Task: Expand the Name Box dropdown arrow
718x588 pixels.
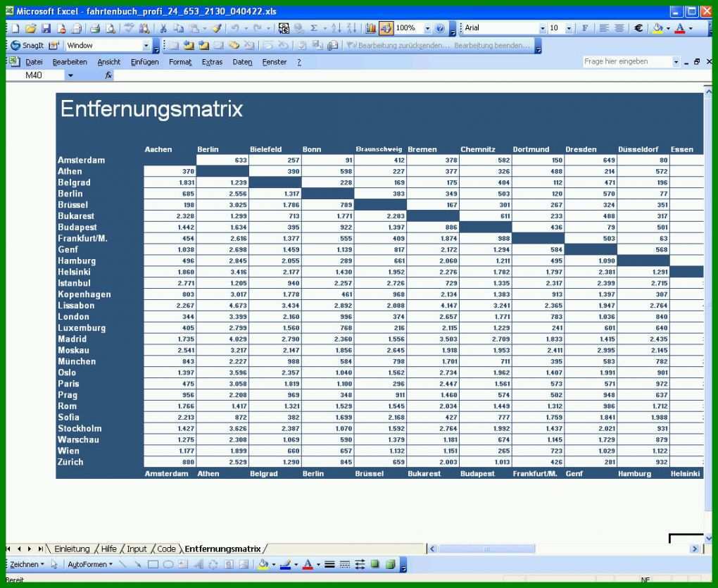Action: click(70, 75)
